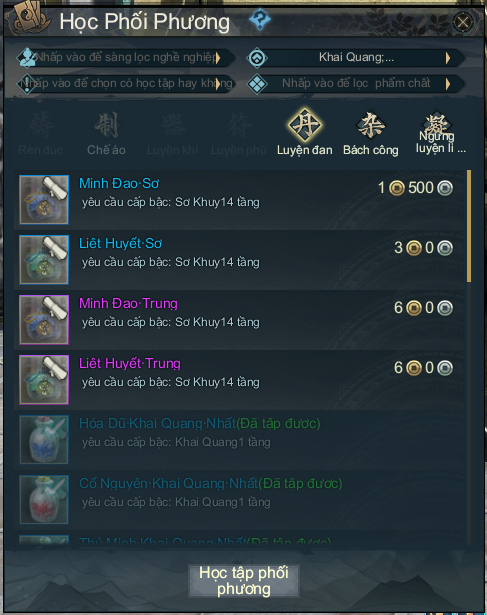The image size is (487, 615).
Task: Open the Ngưng luyện crafting category icon
Action: click(x=436, y=123)
